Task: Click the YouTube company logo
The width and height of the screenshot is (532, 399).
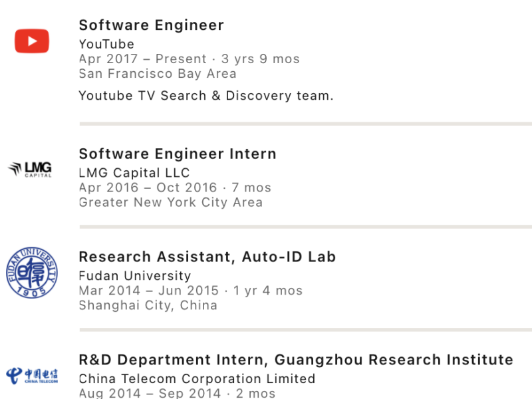Action: (x=32, y=41)
